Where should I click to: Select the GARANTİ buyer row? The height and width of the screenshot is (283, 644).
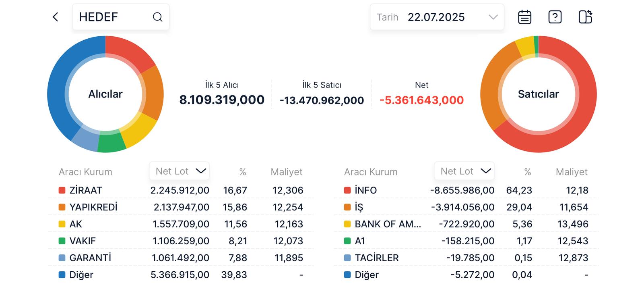click(x=180, y=258)
